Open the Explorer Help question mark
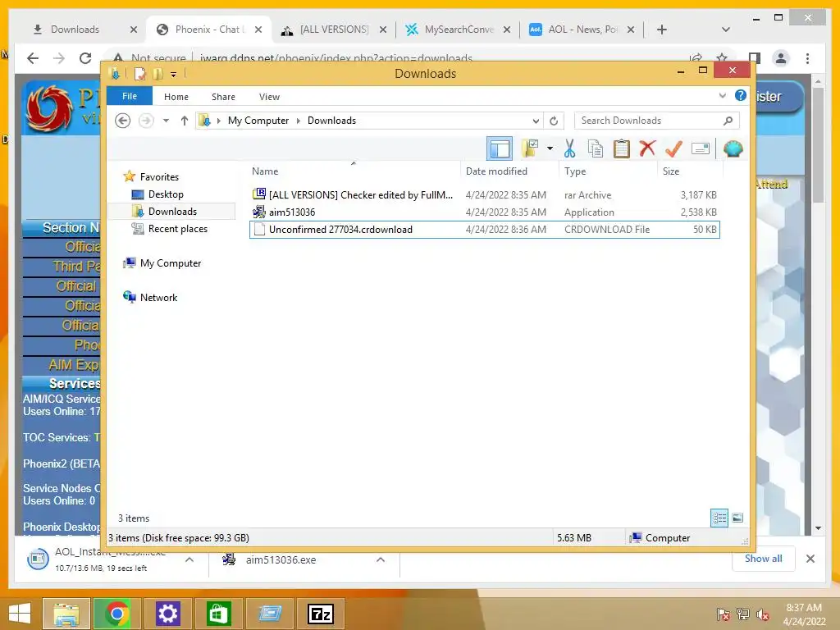840x630 pixels. [x=741, y=96]
